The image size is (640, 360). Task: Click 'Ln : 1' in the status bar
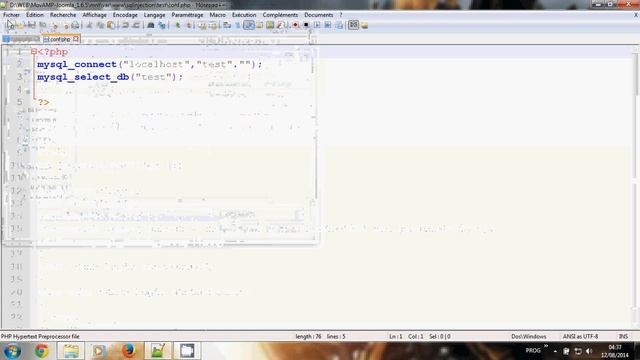[x=396, y=336]
